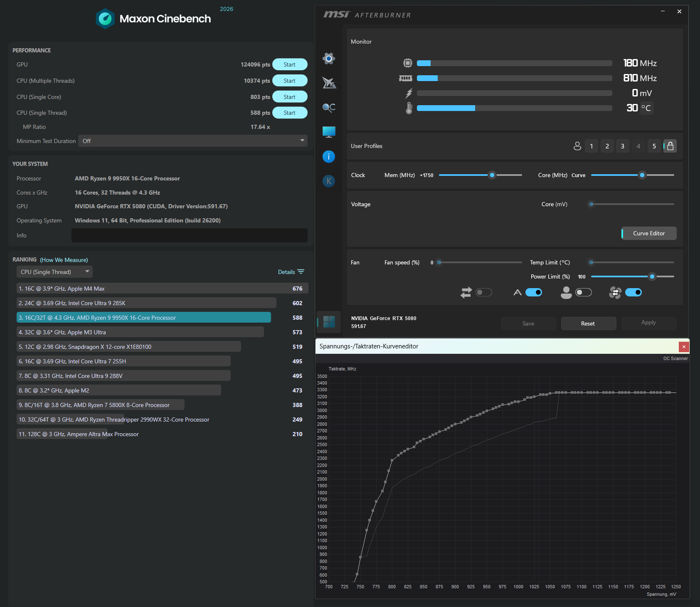Click the Core (MHz) clock slider handle
Screen dimensions: 700x607
click(x=642, y=175)
